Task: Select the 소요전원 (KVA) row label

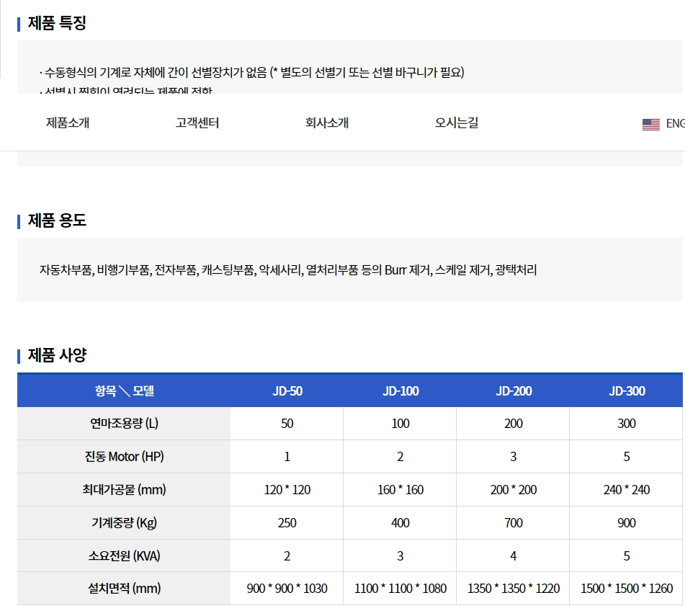Action: tap(125, 555)
